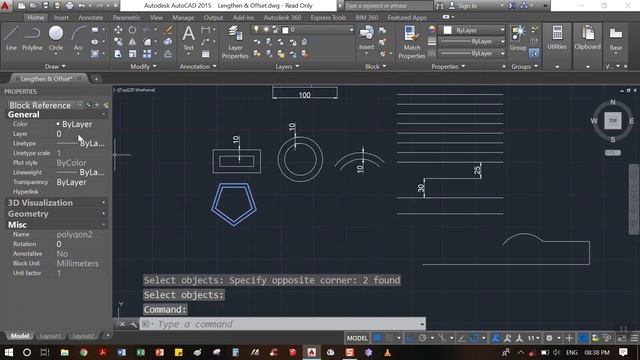The width and height of the screenshot is (640, 360).
Task: Select the Line tool
Action: click(x=11, y=38)
